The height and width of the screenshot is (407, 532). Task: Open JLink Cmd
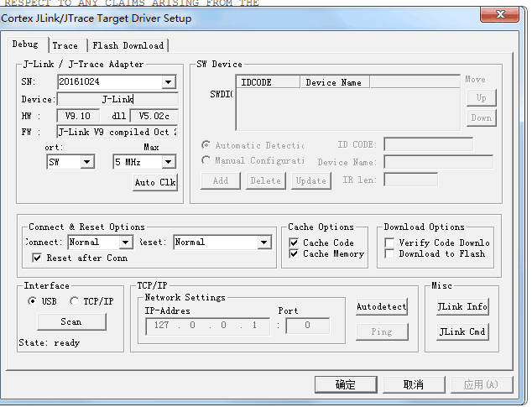point(463,331)
